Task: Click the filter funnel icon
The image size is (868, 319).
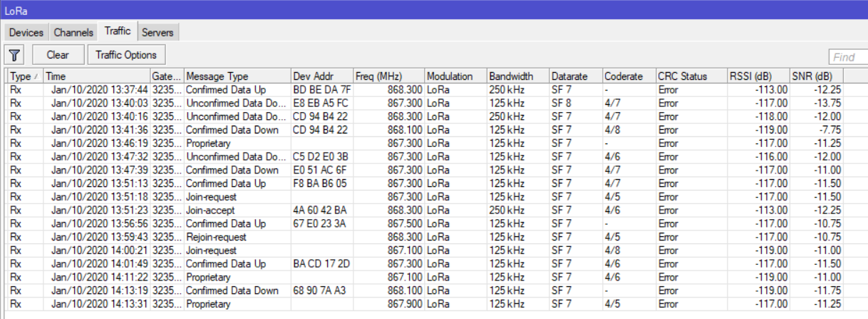Action: 15,55
